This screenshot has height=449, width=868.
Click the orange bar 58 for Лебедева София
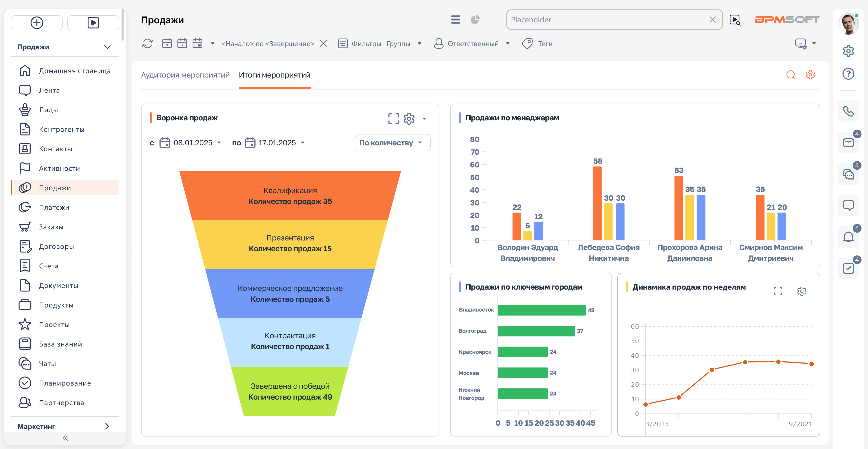(597, 203)
